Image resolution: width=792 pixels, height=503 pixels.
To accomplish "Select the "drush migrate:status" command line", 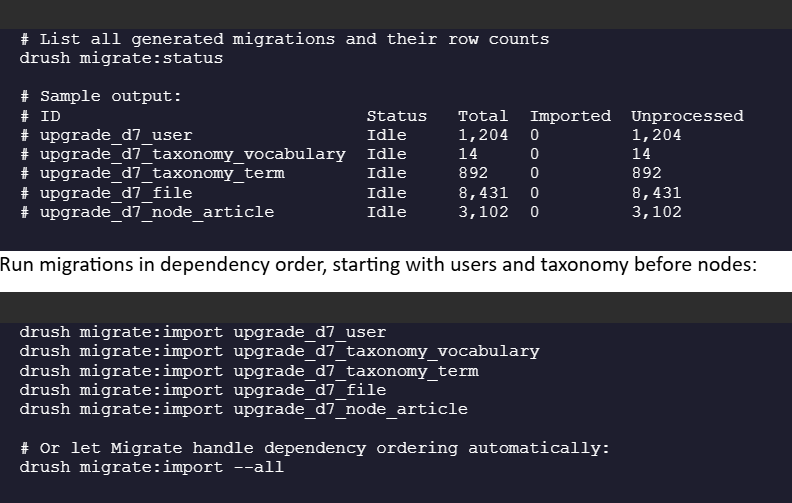I will click(x=121, y=58).
